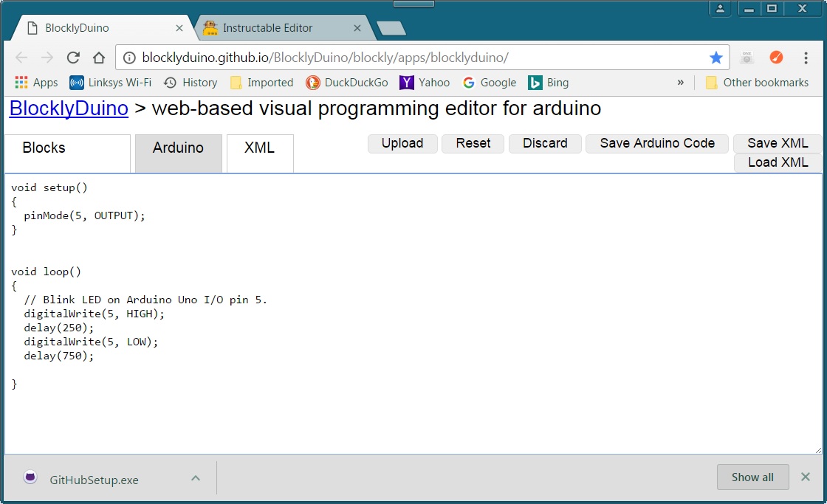
Task: Open Bing from the bookmarks bar
Action: coord(548,82)
